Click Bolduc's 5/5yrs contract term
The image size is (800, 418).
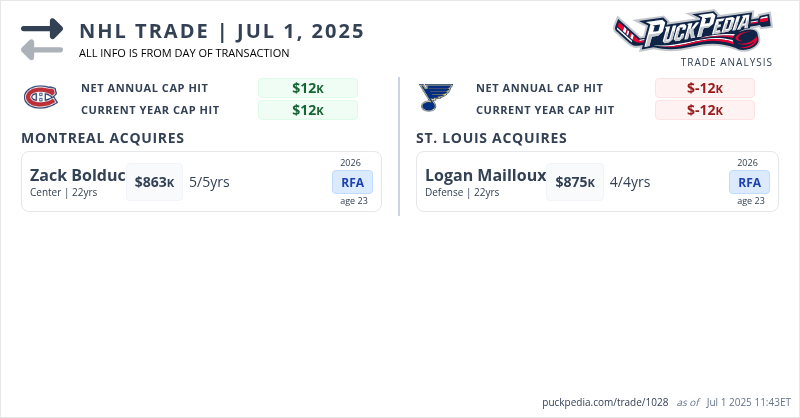pyautogui.click(x=209, y=182)
